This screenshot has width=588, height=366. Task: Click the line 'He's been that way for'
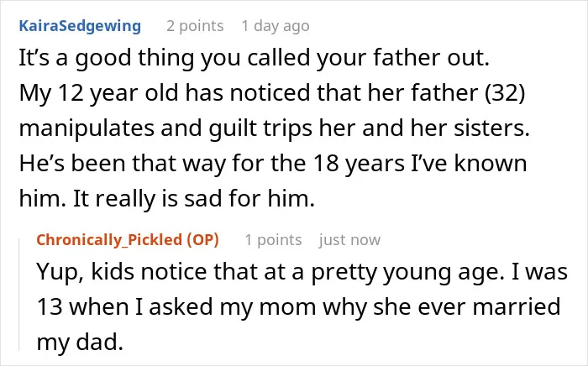point(273,164)
